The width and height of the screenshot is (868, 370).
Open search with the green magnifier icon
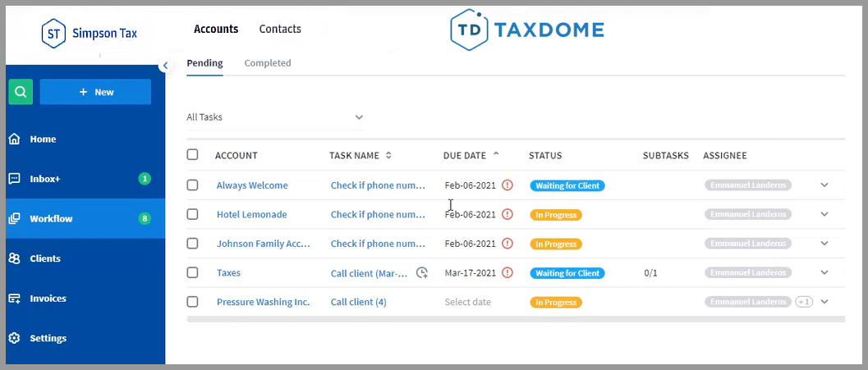(x=21, y=92)
